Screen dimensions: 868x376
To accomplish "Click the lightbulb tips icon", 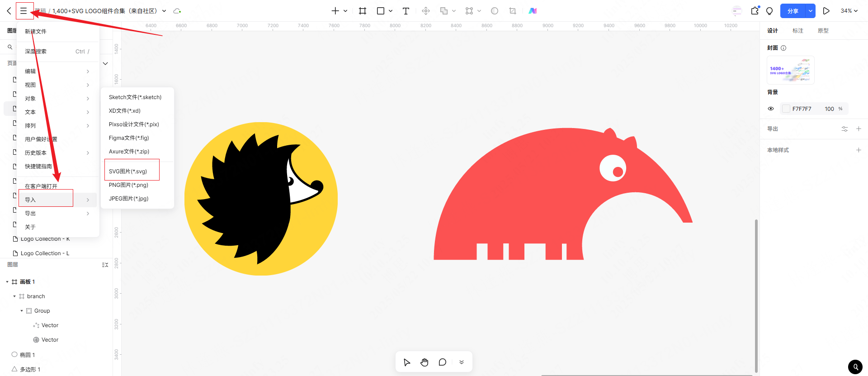I will point(769,11).
